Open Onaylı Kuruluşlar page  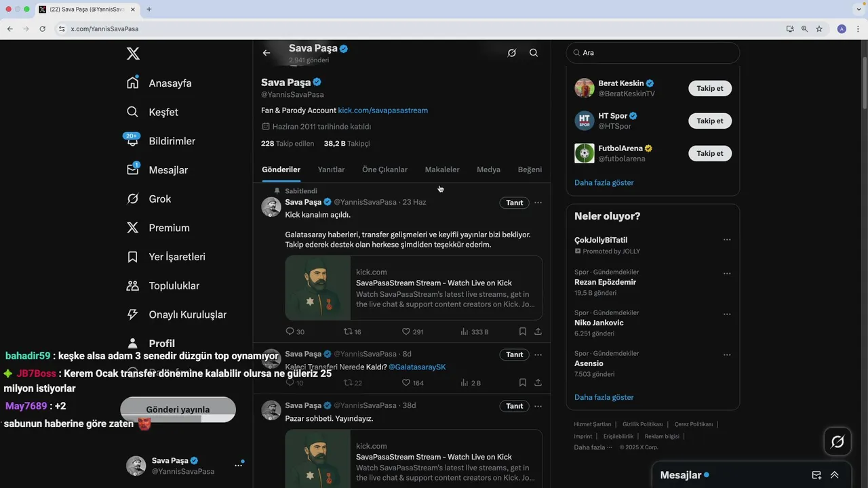(176, 314)
